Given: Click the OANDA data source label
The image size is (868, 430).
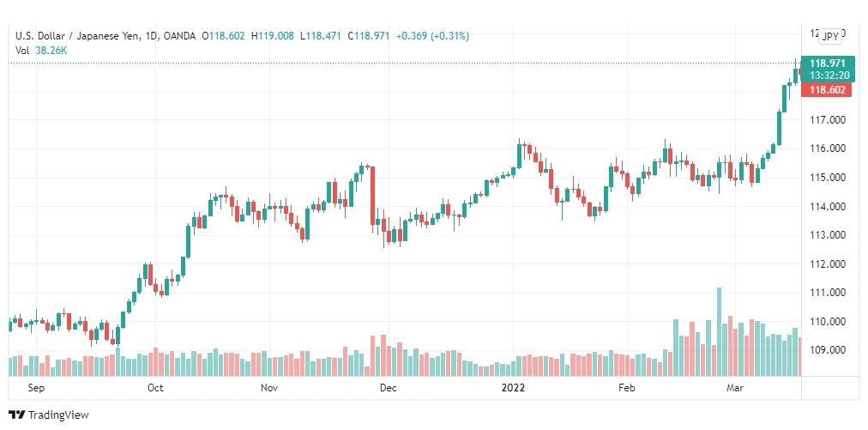Looking at the screenshot, I should point(179,36).
